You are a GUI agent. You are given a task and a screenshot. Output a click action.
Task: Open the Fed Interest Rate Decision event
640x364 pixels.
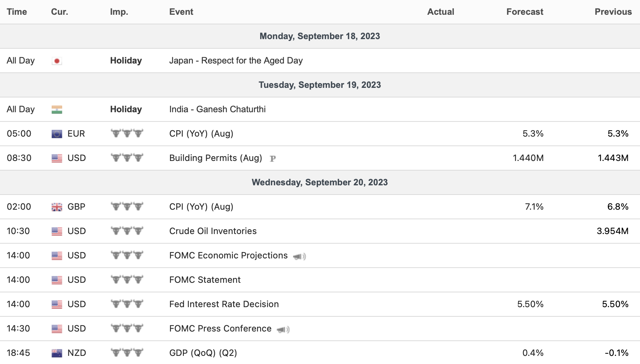click(x=224, y=304)
